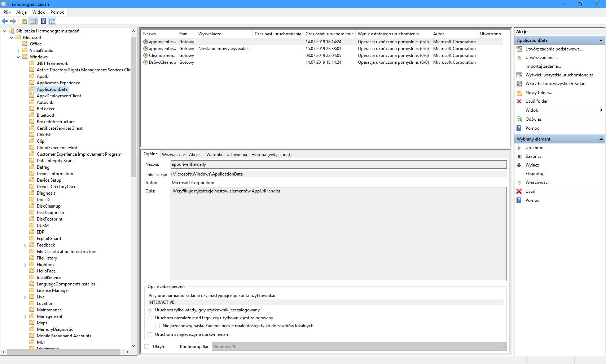
Task: Select the Application Experience folder
Action: point(58,83)
